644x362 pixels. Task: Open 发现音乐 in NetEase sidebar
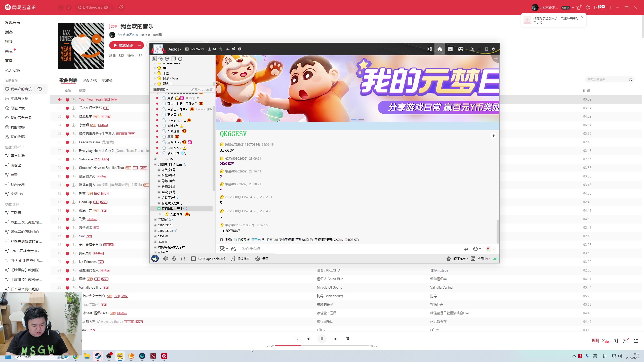pos(13,23)
